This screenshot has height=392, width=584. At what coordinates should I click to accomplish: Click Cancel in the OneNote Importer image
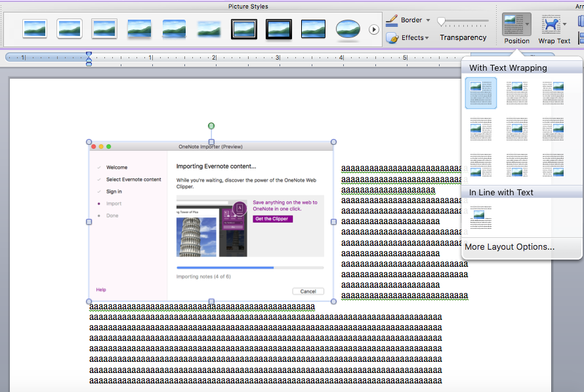(308, 291)
